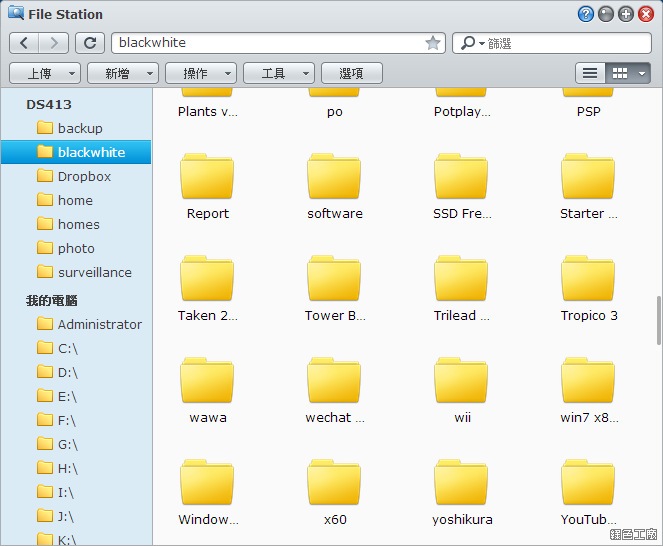Click the po folder label
The image size is (663, 546).
point(334,112)
